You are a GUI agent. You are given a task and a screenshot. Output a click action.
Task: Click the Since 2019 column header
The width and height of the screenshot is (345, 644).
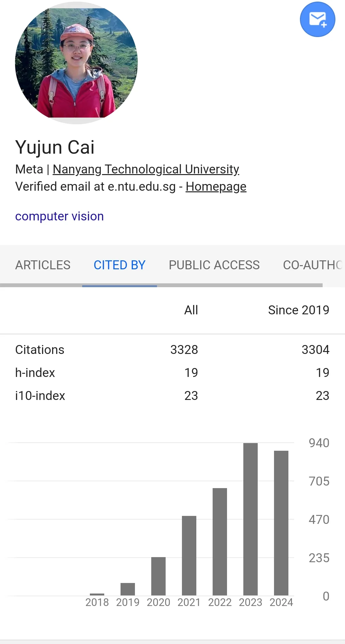click(298, 310)
